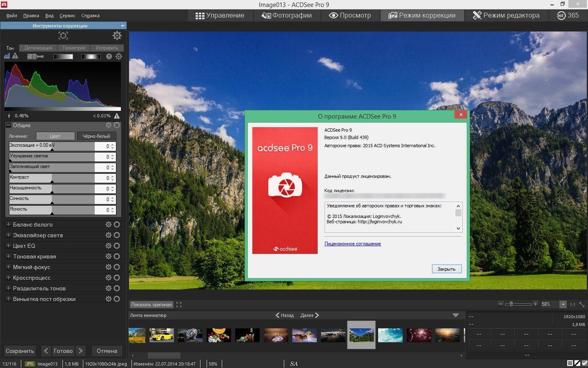This screenshot has width=588, height=368.
Task: Click the shadow clipping exclamation indicator
Action: point(9,116)
